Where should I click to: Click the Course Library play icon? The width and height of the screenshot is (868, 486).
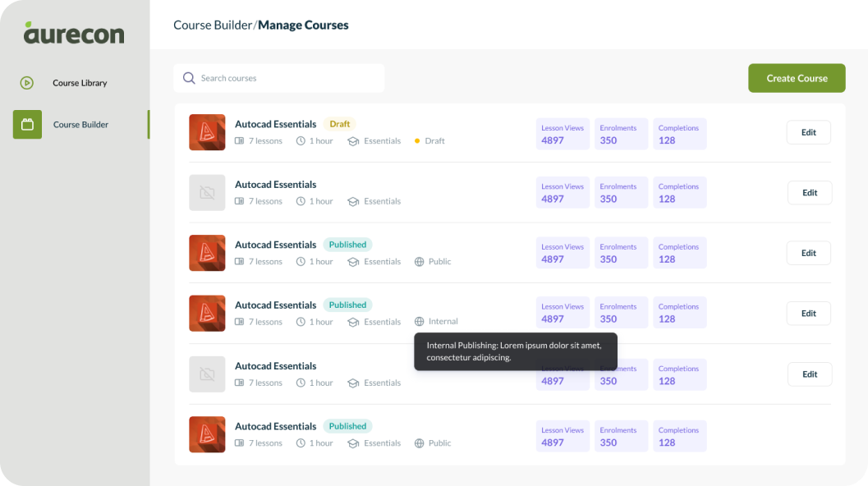point(26,83)
